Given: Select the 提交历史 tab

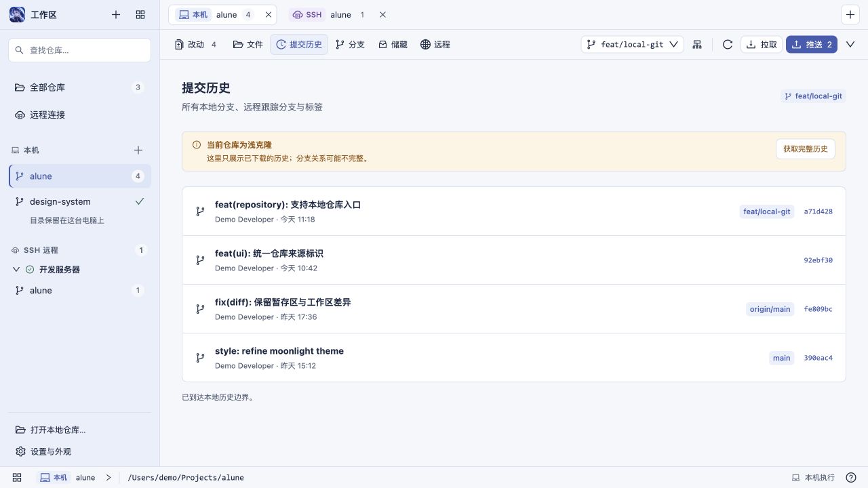Looking at the screenshot, I should point(299,44).
